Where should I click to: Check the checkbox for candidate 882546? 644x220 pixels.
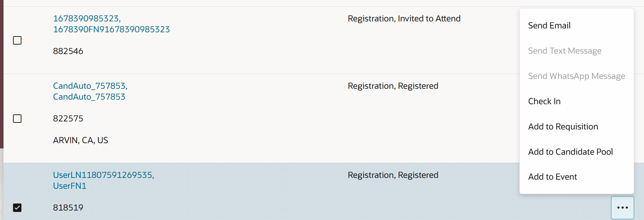[x=18, y=40]
